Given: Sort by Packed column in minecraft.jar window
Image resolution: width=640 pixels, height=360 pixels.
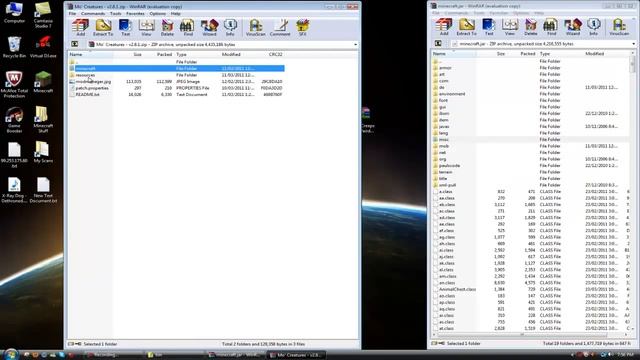Looking at the screenshot, I should [x=522, y=53].
